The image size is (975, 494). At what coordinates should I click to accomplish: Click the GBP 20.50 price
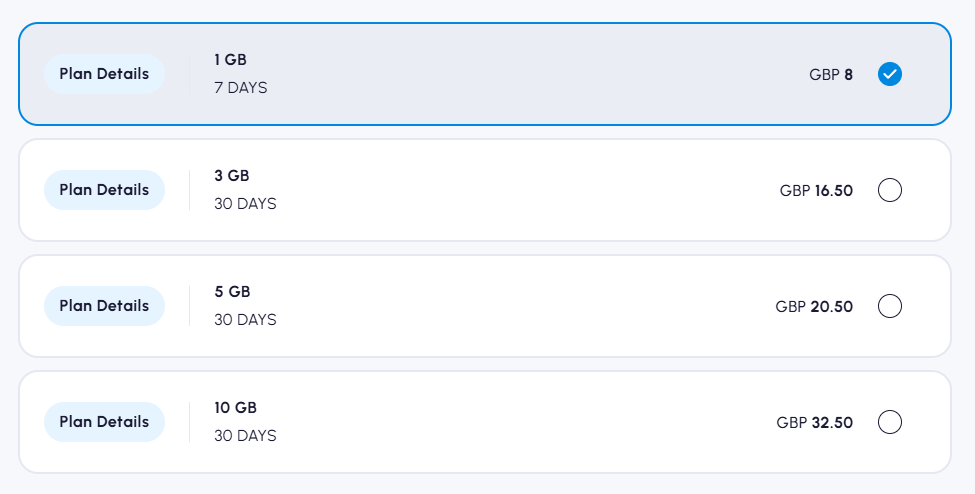814,306
